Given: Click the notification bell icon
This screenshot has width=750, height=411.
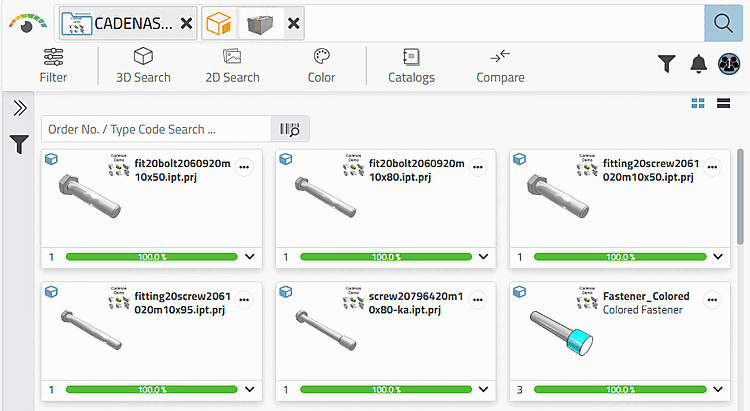Looking at the screenshot, I should pos(698,64).
